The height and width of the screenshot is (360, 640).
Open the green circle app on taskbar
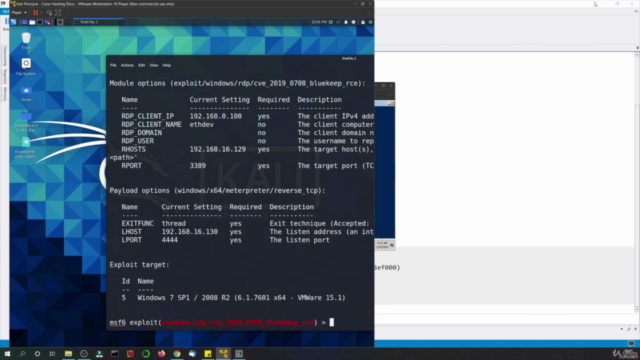tap(146, 353)
